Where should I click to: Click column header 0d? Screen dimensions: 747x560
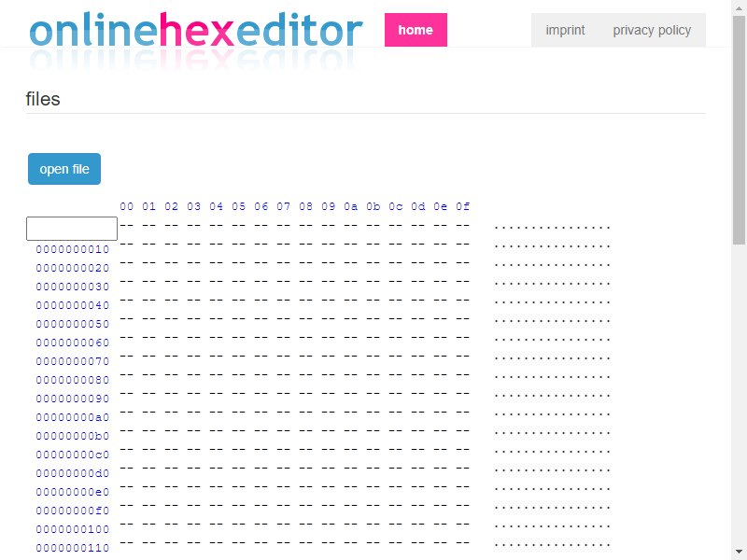click(x=417, y=206)
